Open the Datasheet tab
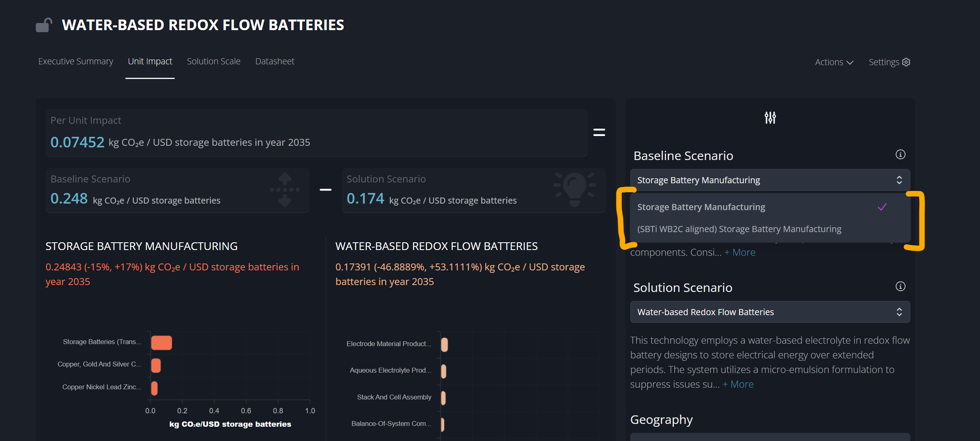The width and height of the screenshot is (980, 441). [x=275, y=61]
